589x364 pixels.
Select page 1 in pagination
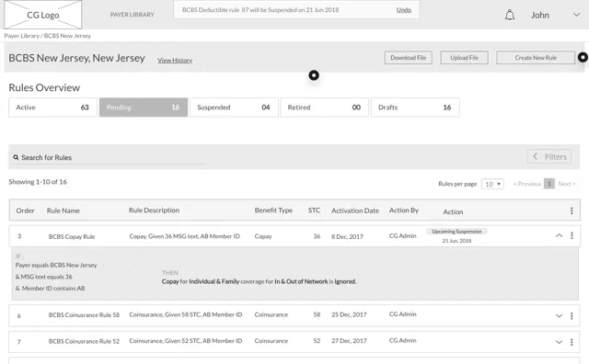549,184
